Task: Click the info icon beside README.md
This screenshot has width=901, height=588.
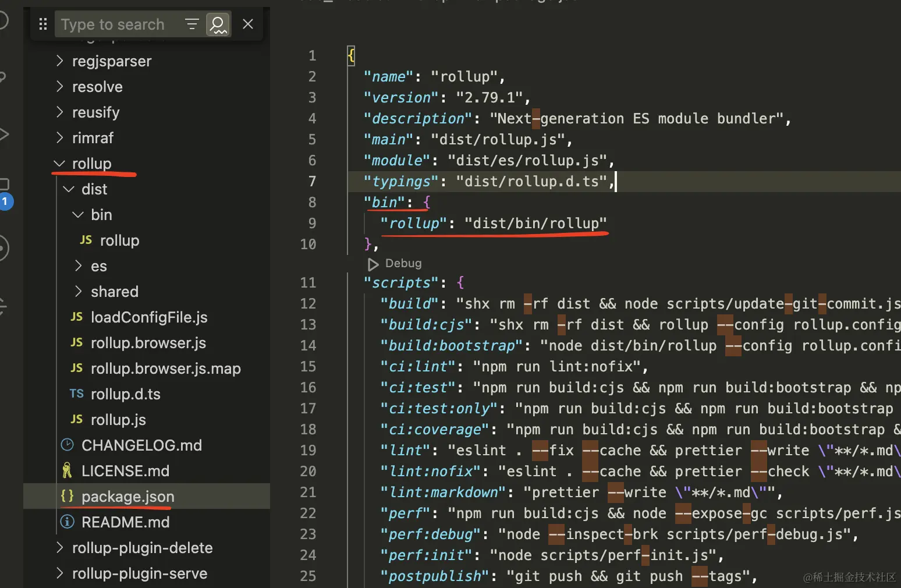Action: click(68, 522)
